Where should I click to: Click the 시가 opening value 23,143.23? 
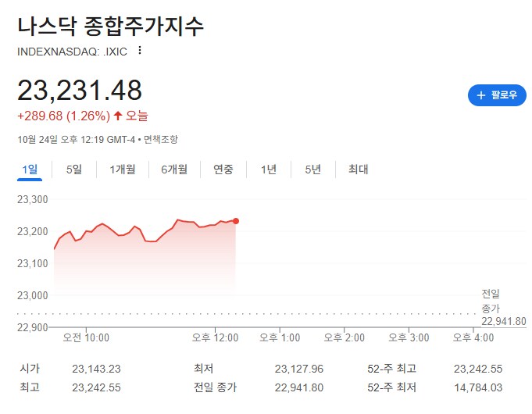coord(96,369)
